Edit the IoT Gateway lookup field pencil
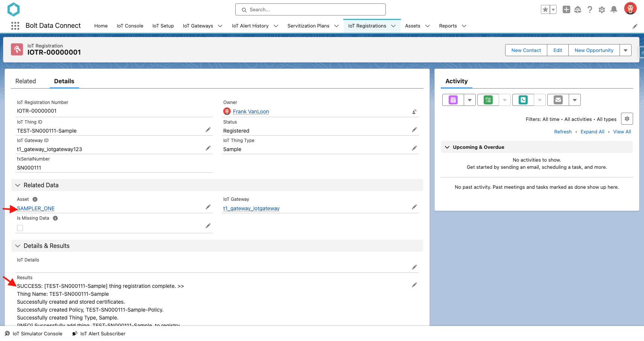 (x=414, y=207)
